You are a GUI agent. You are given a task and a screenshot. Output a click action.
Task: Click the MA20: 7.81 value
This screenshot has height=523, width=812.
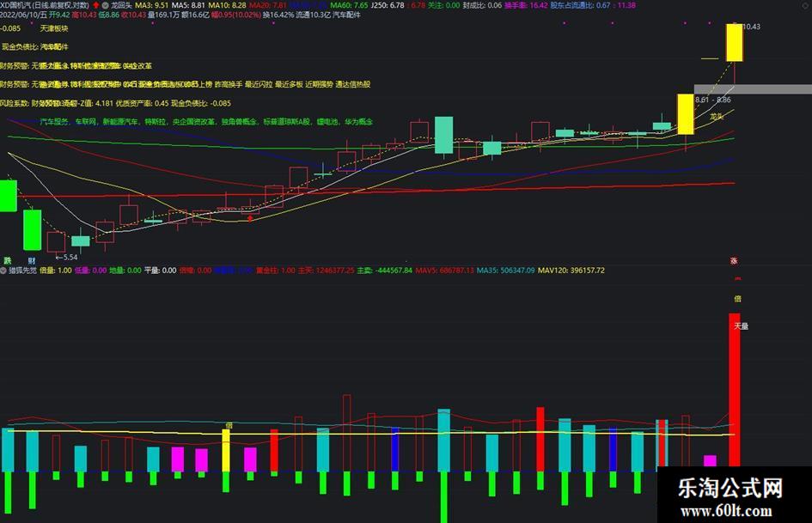[268, 5]
